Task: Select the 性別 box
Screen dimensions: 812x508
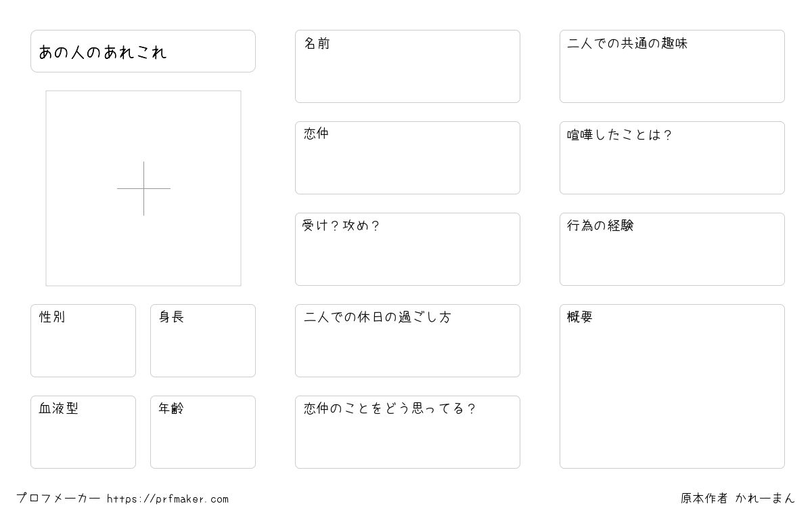Action: coord(83,341)
